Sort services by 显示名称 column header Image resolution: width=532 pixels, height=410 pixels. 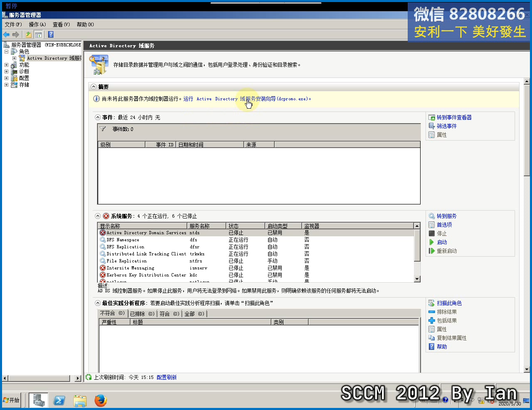pyautogui.click(x=143, y=226)
